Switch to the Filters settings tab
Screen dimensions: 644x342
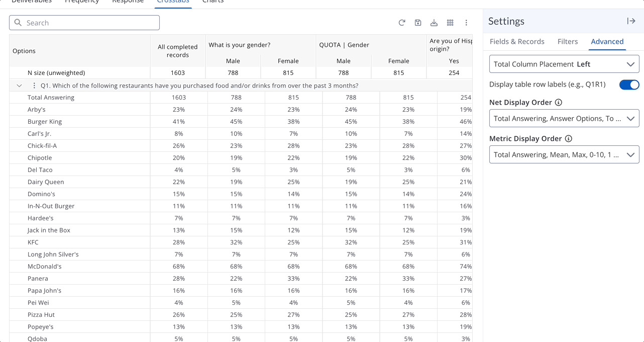pyautogui.click(x=568, y=42)
